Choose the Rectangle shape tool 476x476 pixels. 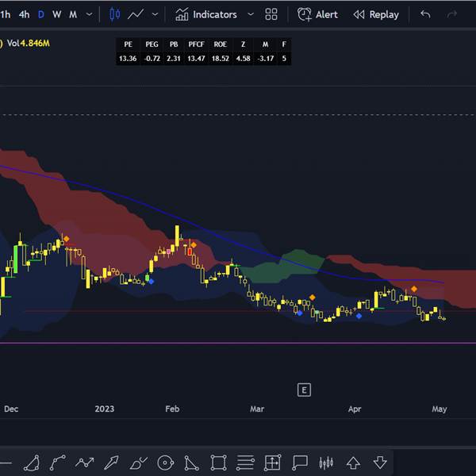pos(219,463)
